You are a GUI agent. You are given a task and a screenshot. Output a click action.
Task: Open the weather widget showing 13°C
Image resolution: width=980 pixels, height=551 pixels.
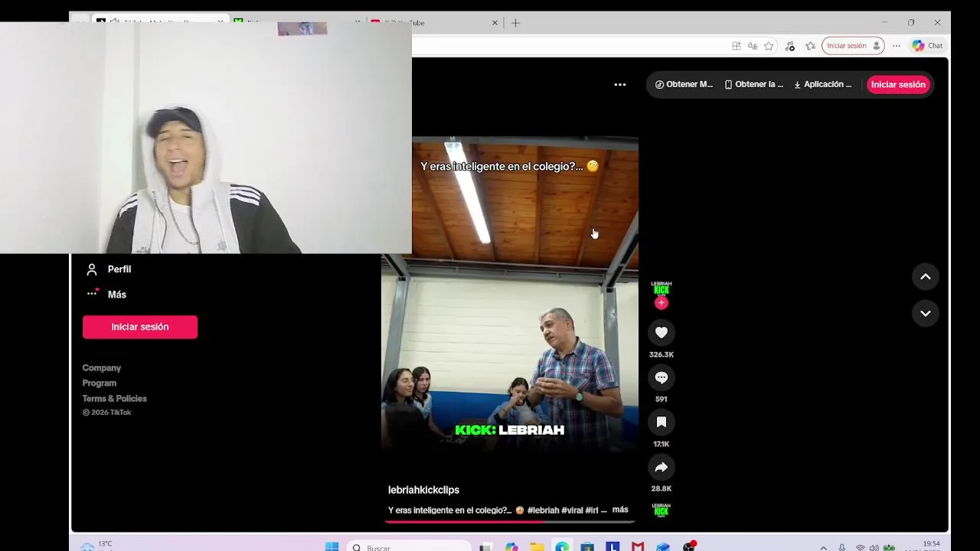tap(96, 546)
